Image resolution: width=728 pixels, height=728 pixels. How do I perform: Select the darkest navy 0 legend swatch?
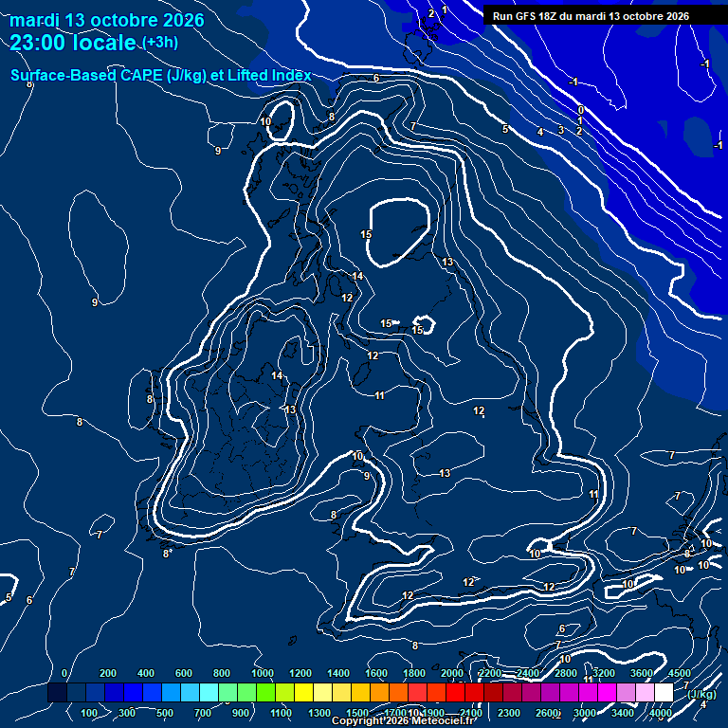(x=57, y=692)
